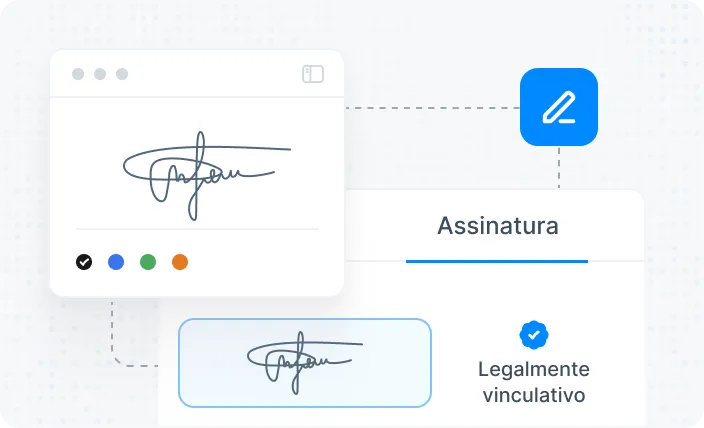The image size is (704, 428).
Task: Select the orange ink color swatch
Action: (180, 262)
